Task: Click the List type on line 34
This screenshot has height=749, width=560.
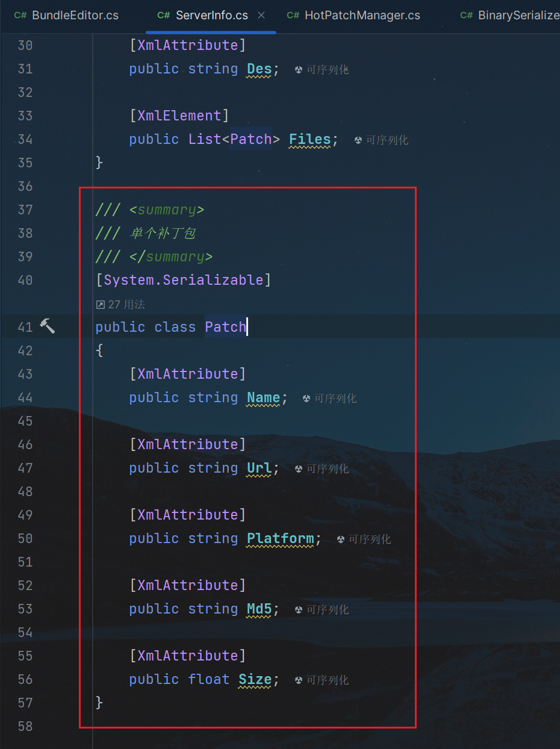Action: 205,139
